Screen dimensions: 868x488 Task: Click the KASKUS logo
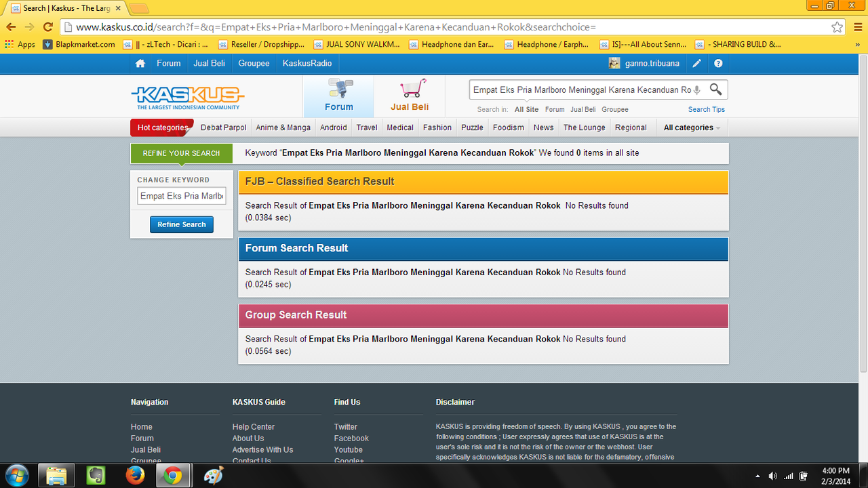coord(187,98)
